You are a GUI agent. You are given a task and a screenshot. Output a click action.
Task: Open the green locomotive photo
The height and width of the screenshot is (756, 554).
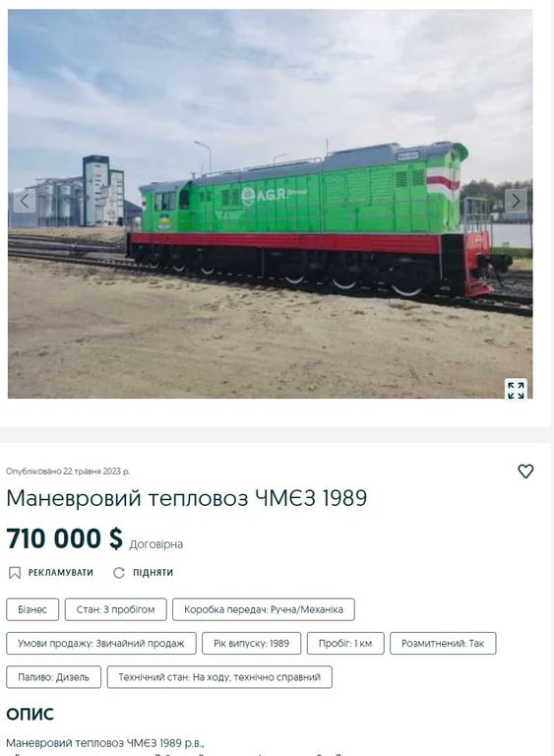pos(270,204)
